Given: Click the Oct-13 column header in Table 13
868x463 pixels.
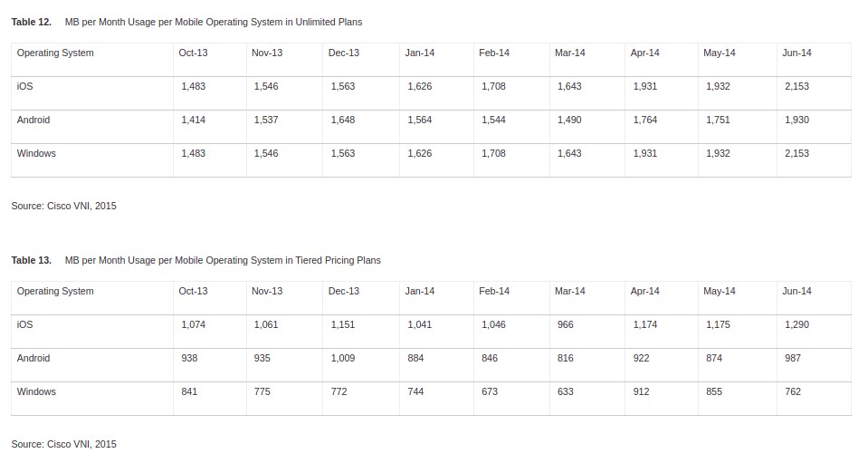Looking at the screenshot, I should (193, 291).
